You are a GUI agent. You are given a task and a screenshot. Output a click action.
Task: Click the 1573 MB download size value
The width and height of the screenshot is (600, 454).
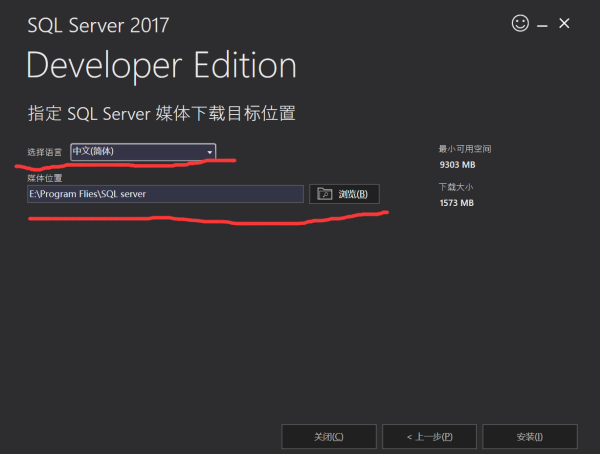(x=457, y=203)
